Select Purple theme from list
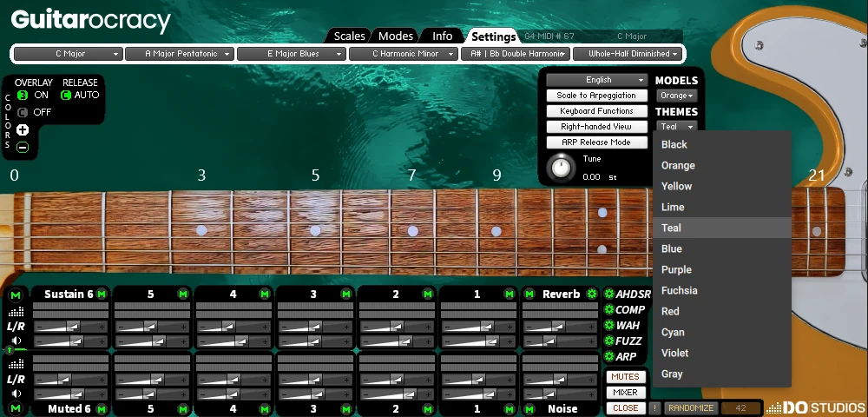The width and height of the screenshot is (868, 417). [722, 269]
